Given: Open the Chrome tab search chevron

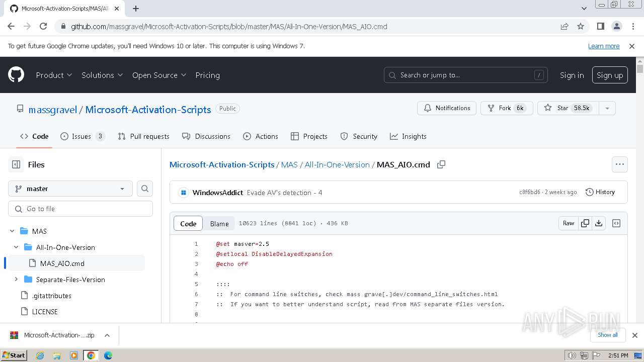Looking at the screenshot, I should (x=584, y=9).
